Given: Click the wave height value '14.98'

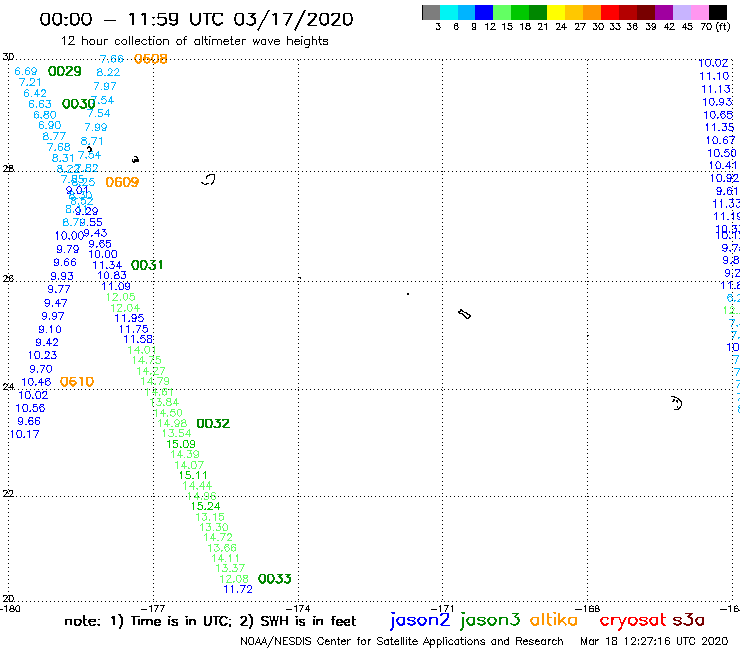Looking at the screenshot, I should 172,423.
